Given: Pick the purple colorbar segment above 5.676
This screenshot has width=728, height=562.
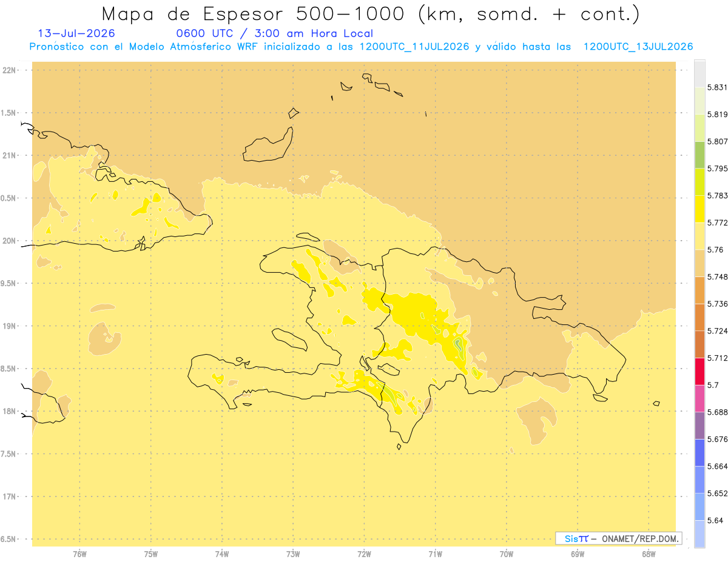Looking at the screenshot, I should [x=699, y=426].
